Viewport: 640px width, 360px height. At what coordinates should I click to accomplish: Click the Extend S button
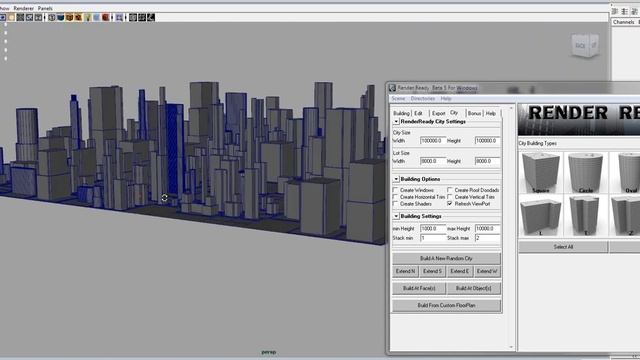(x=432, y=271)
